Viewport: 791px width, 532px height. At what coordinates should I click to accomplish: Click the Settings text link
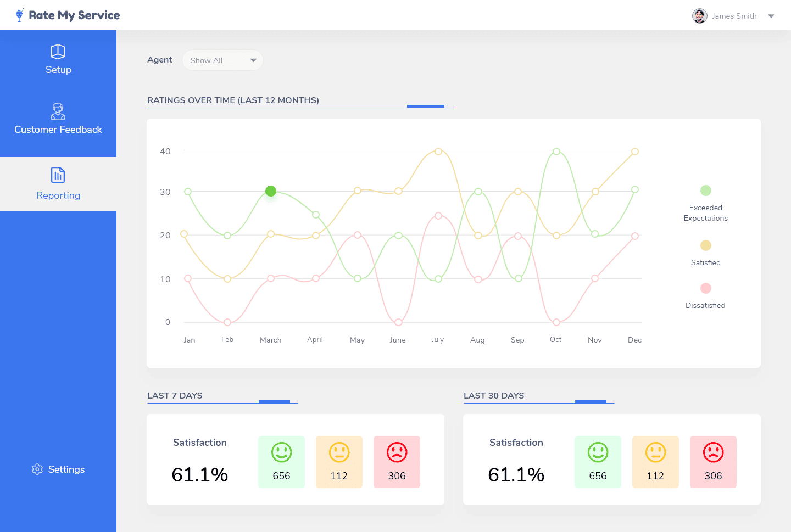pos(66,469)
